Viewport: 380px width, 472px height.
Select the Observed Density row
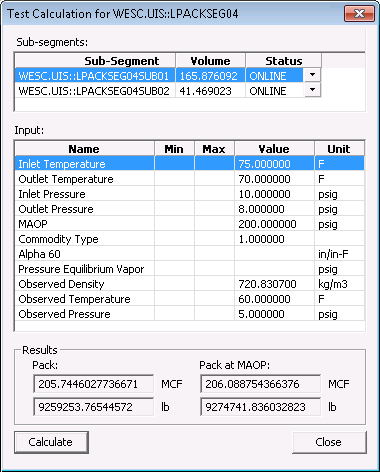coord(190,284)
